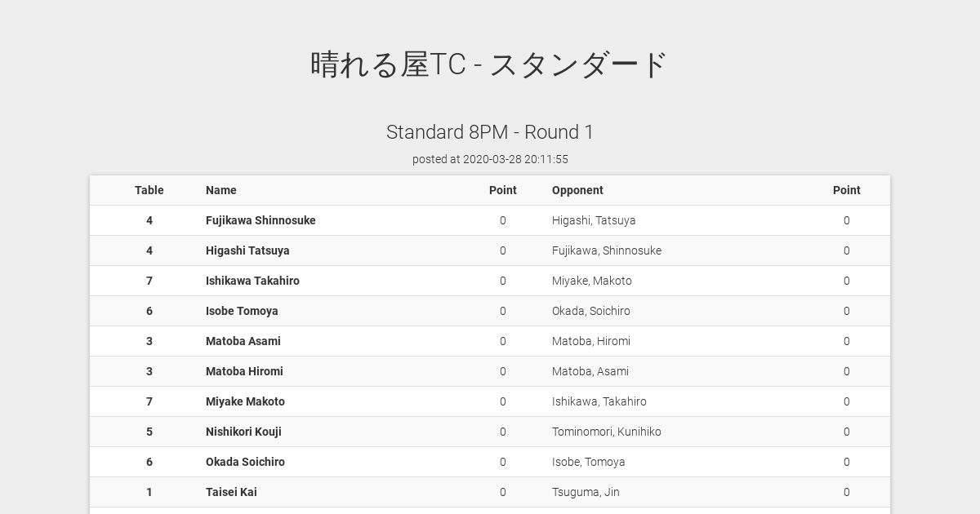Click the rightmost Point column header

coord(847,190)
